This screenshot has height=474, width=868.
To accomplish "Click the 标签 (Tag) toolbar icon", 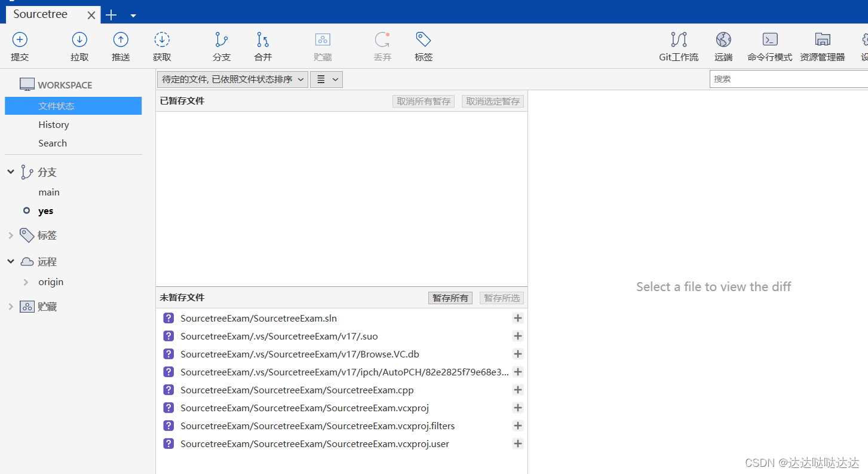I will (424, 40).
